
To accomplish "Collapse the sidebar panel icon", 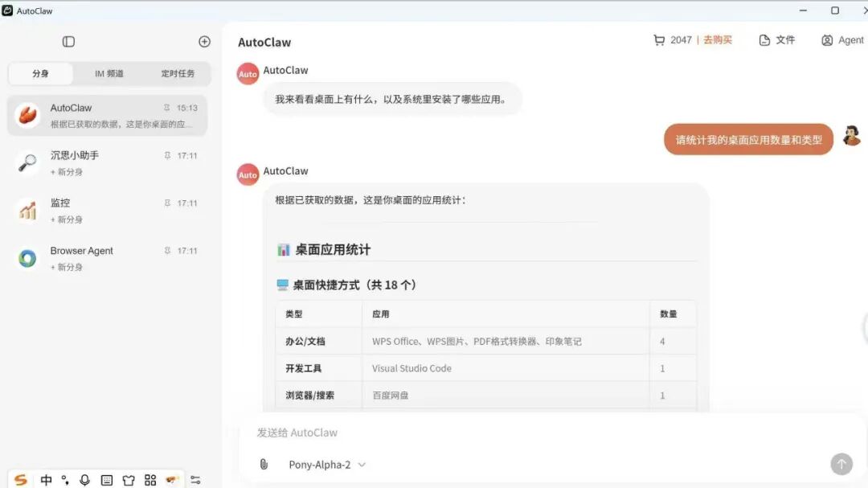I will (x=68, y=42).
